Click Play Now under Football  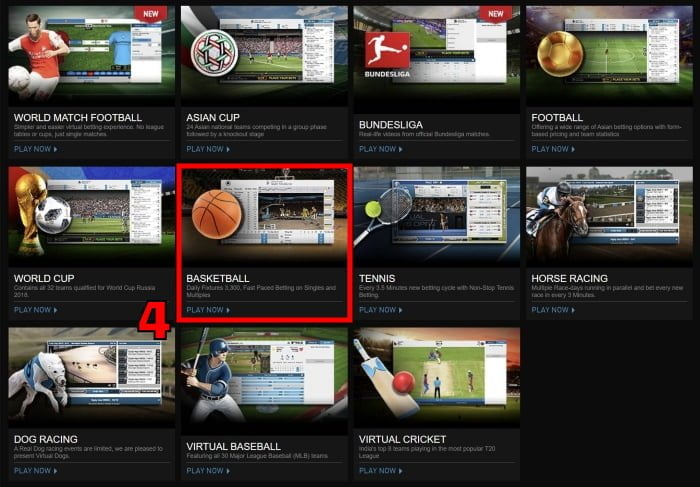(553, 149)
